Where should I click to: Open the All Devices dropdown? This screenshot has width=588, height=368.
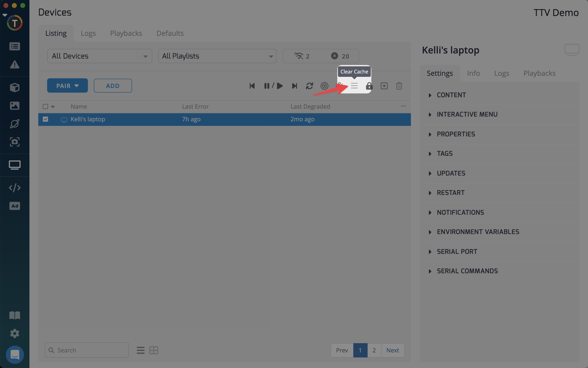click(99, 56)
